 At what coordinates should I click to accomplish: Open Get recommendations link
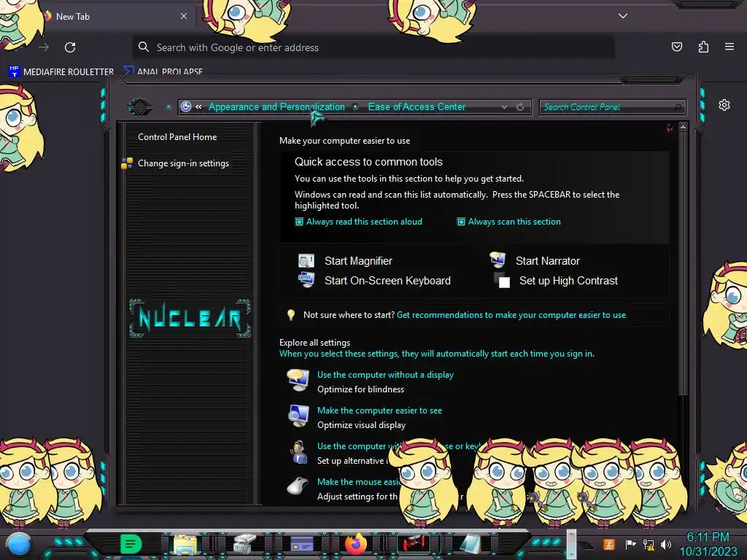pyautogui.click(x=511, y=315)
